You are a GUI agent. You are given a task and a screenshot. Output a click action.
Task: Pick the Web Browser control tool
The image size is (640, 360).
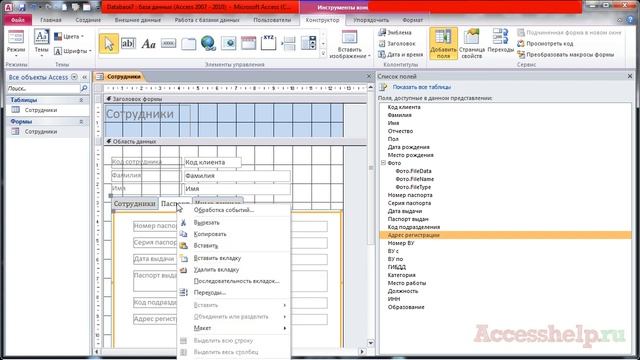tap(228, 43)
